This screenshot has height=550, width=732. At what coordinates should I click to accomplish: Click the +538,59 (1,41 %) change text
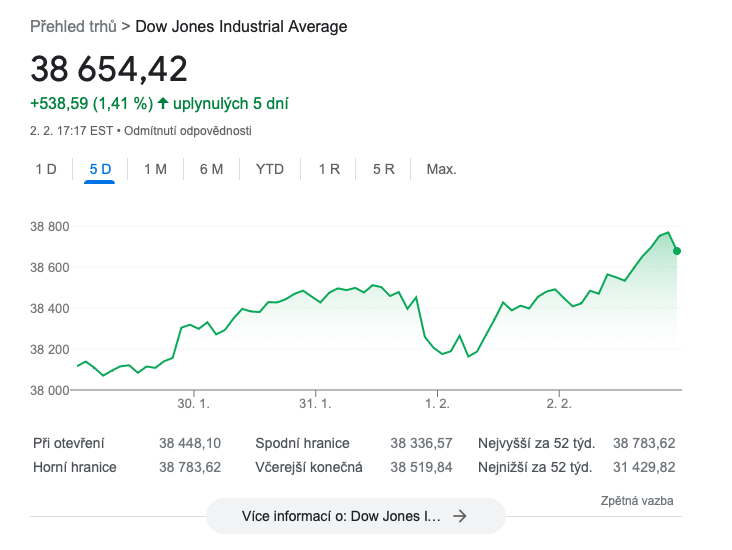[92, 103]
